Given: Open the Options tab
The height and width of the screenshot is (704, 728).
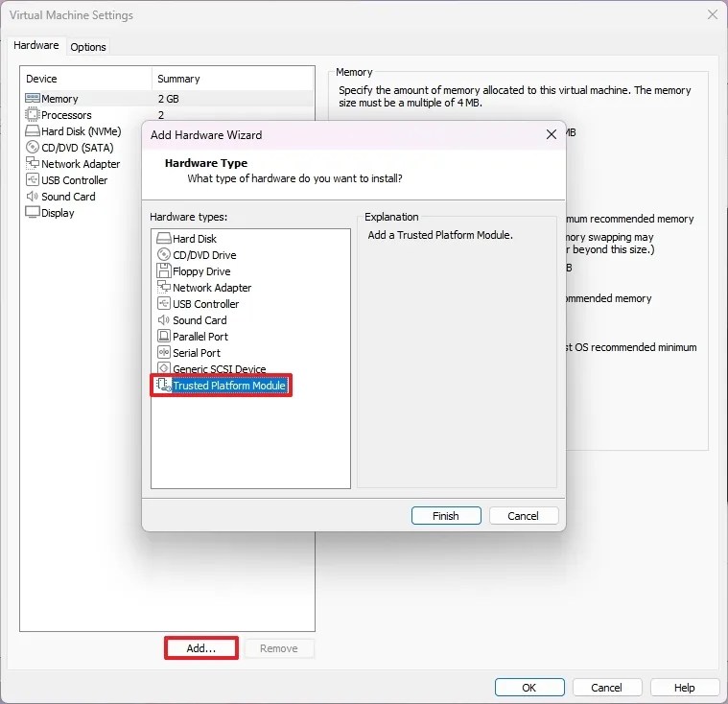Looking at the screenshot, I should pos(88,47).
